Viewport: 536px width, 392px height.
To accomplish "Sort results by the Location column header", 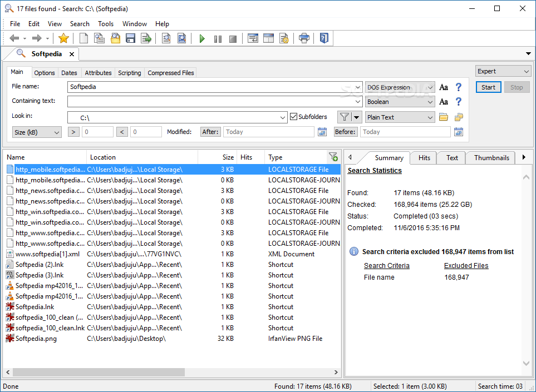I will (142, 157).
